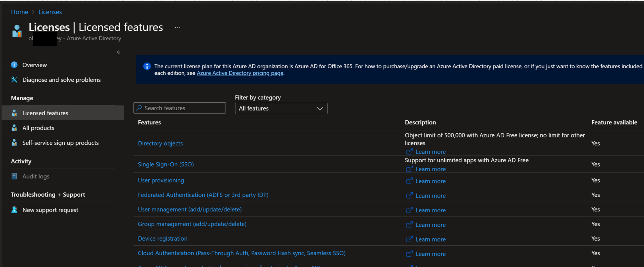The image size is (644, 267).
Task: Open the ellipsis more options menu
Action: pos(178,28)
